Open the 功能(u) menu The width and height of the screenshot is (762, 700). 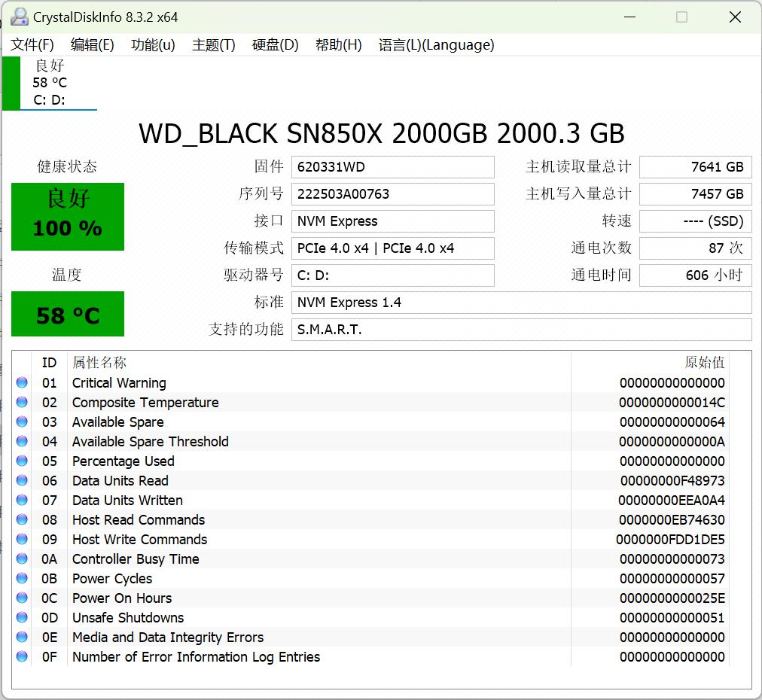click(x=153, y=45)
